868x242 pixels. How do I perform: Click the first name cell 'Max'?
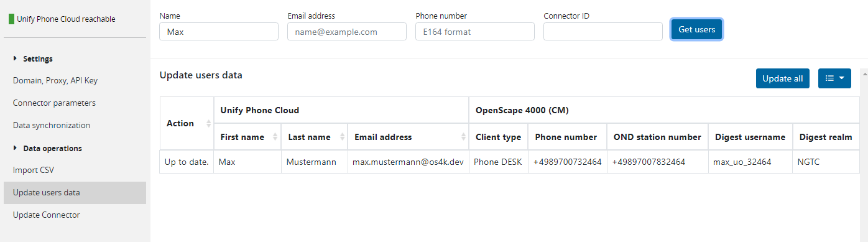click(247, 162)
